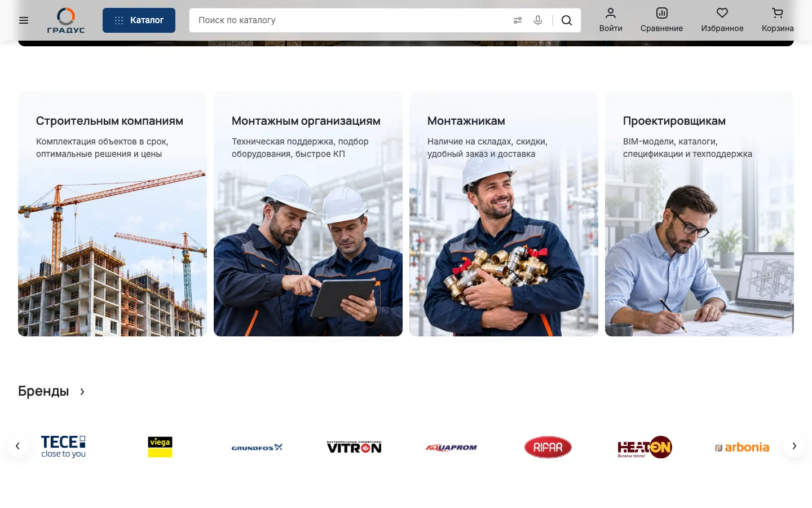Viewport: 812px width, 508px height.
Task: Open the hamburger menu
Action: tap(24, 20)
